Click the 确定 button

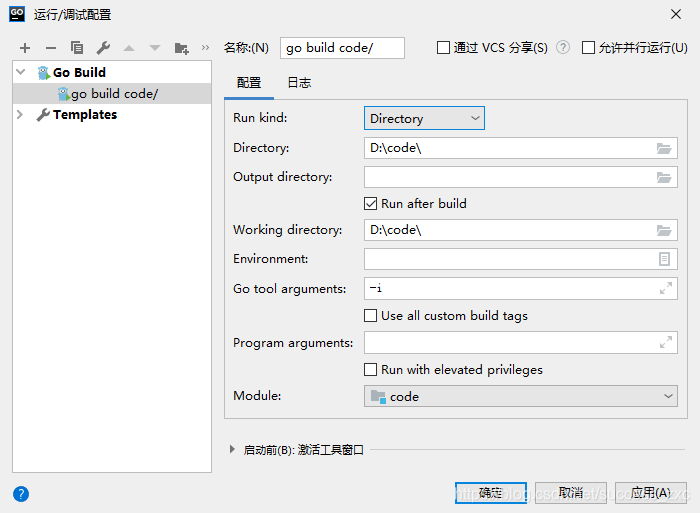pos(491,493)
